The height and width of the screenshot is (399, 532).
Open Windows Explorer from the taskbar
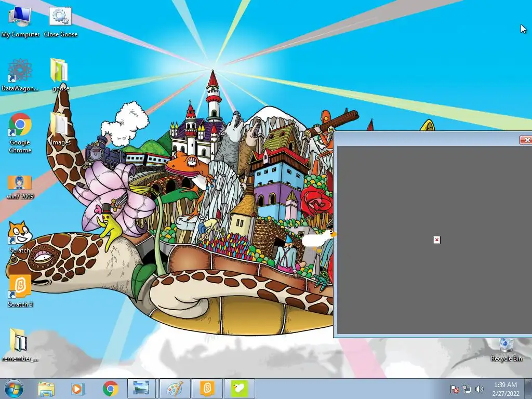point(46,389)
